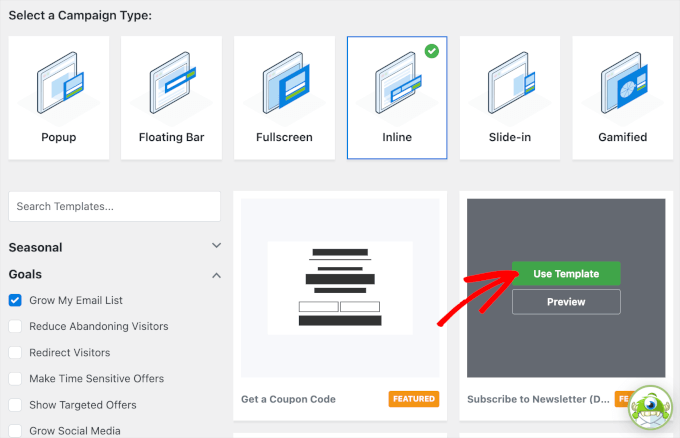Open the OptinMonster mascot help icon
Screen dimensions: 680x438
[x=650, y=407]
